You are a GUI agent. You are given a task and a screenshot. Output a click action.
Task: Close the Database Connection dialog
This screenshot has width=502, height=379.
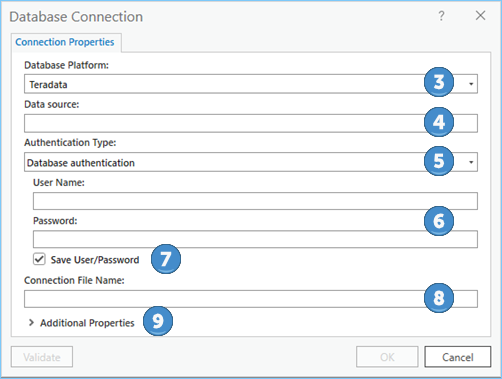pos(480,15)
